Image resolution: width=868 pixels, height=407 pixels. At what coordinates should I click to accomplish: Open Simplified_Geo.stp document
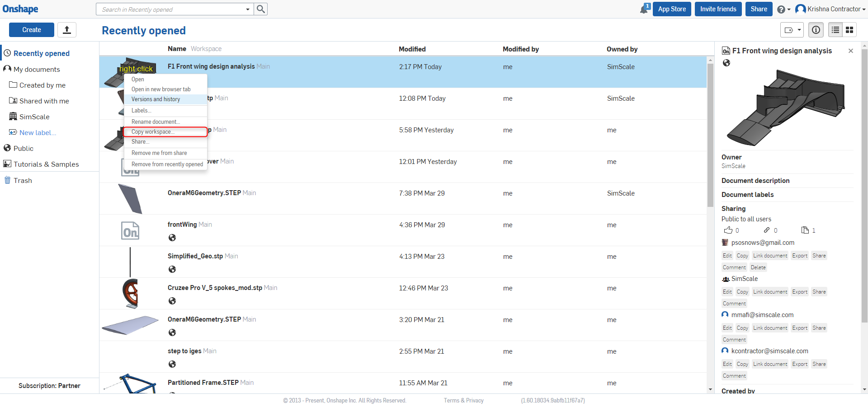pos(195,256)
